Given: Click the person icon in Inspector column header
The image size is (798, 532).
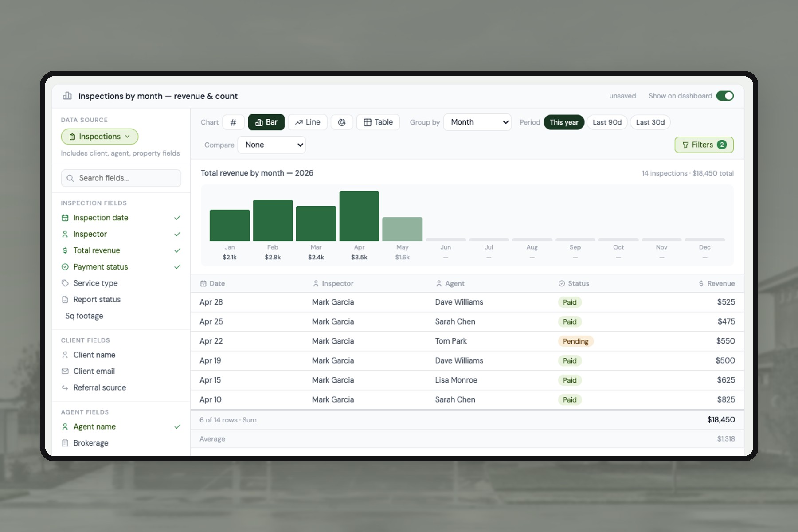Looking at the screenshot, I should pos(316,283).
